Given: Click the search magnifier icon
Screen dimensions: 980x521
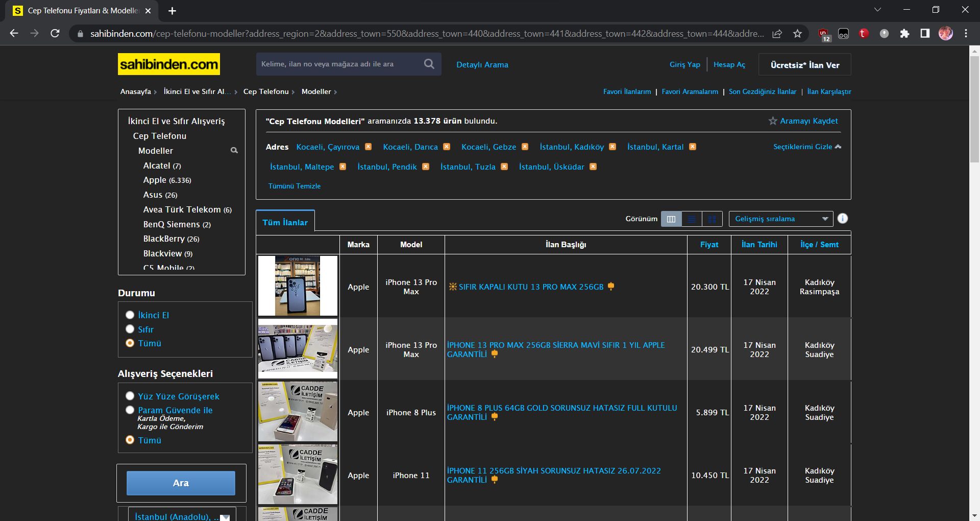Looking at the screenshot, I should [429, 64].
